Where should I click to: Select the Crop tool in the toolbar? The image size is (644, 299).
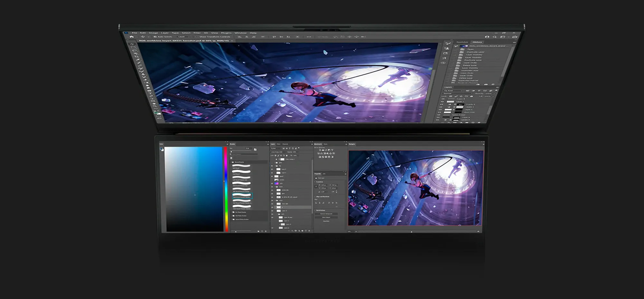137,57
